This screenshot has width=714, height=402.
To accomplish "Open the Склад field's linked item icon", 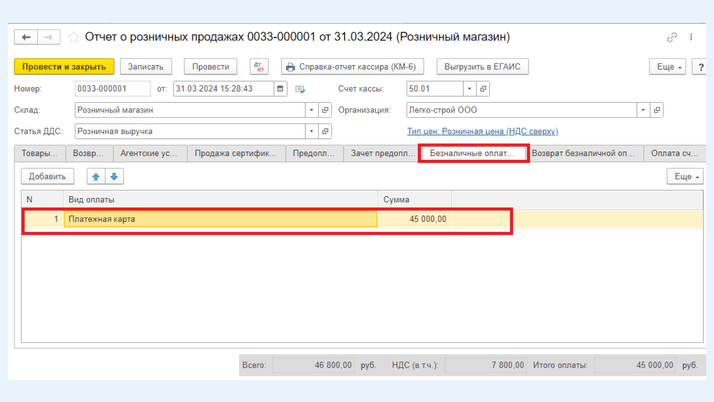I will click(x=325, y=110).
